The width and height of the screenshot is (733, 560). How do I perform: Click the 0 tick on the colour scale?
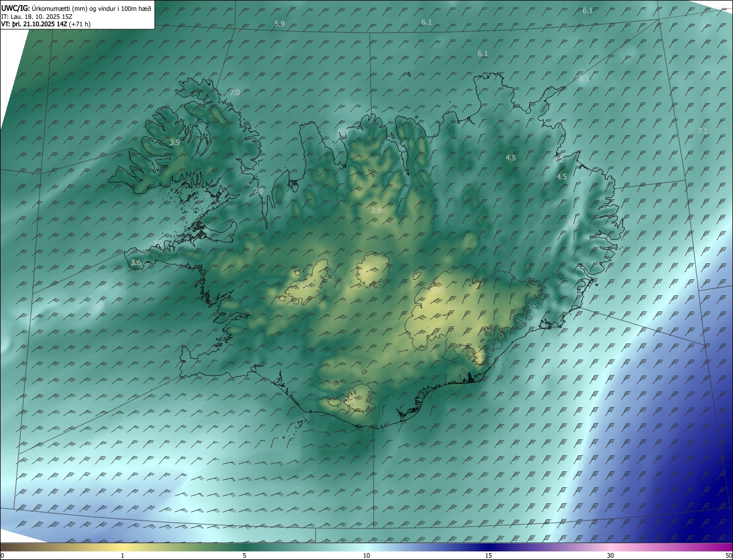(2, 555)
